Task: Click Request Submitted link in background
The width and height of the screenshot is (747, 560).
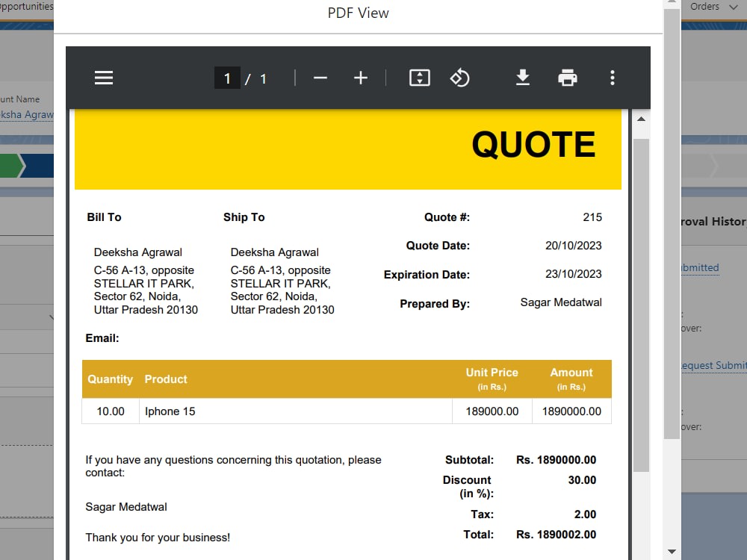Action: (713, 365)
